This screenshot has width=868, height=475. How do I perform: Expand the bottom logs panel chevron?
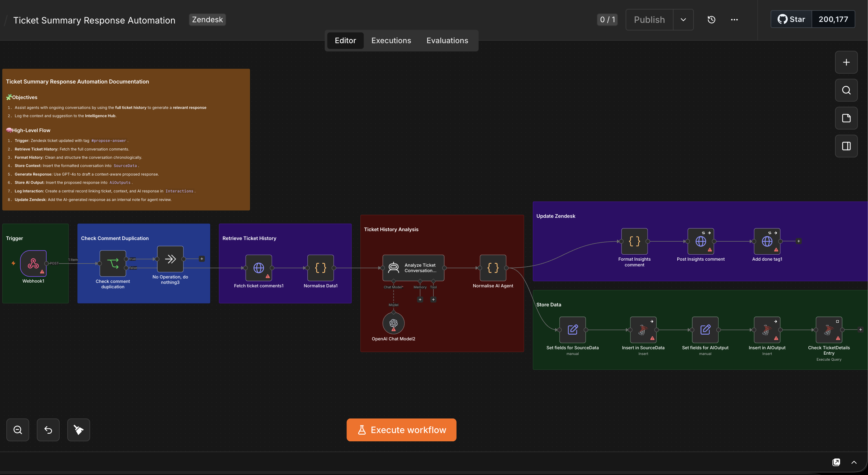point(854,462)
